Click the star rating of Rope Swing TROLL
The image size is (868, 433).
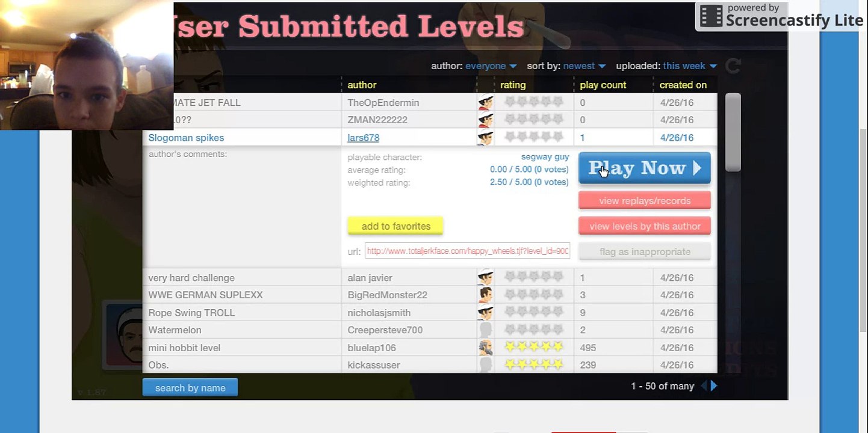point(534,312)
